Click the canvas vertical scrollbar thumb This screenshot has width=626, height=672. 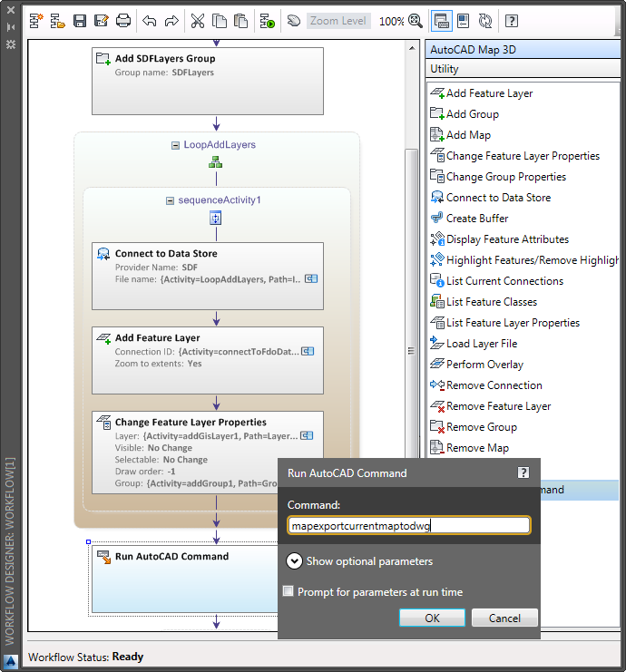click(412, 304)
